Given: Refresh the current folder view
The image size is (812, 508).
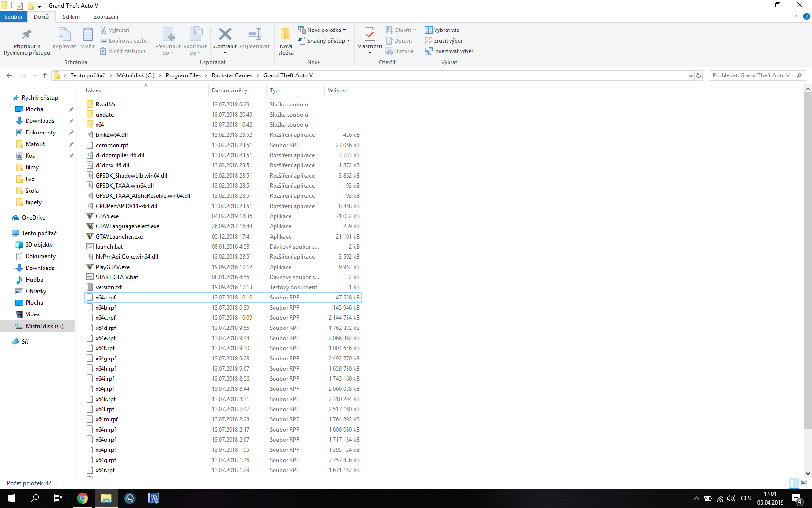Looking at the screenshot, I should click(x=699, y=75).
